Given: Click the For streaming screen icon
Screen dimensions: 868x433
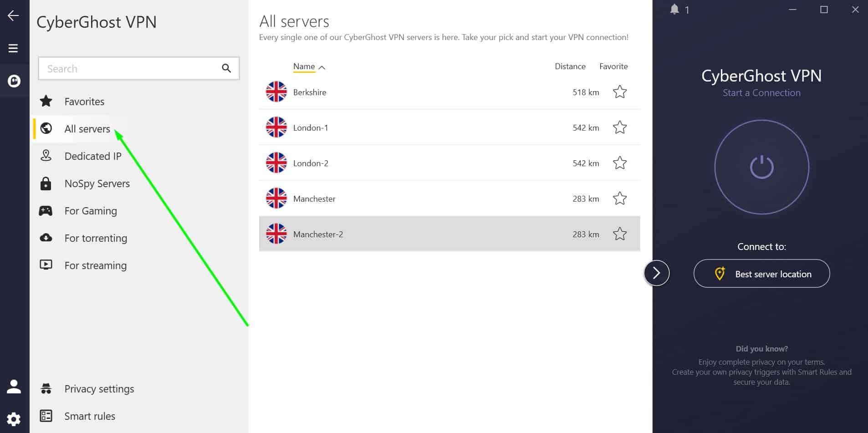Looking at the screenshot, I should pos(46,265).
